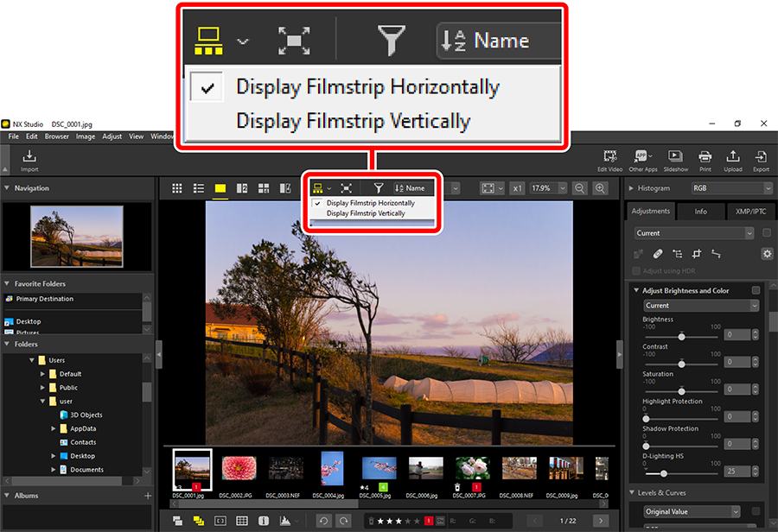Select the retouch brush bandage icon
Image resolution: width=778 pixels, height=532 pixels.
(x=658, y=254)
